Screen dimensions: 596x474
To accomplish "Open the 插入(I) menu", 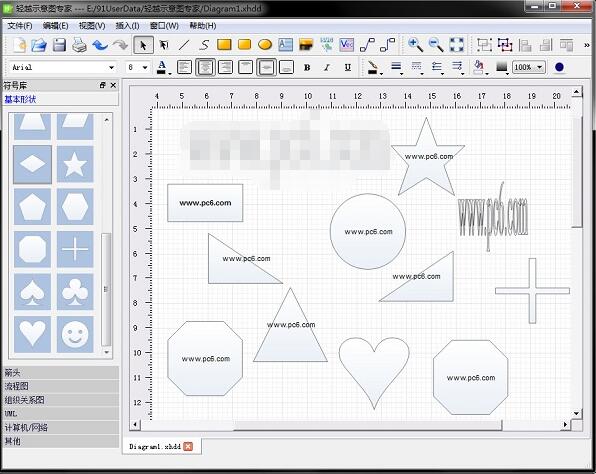I will pos(127,26).
